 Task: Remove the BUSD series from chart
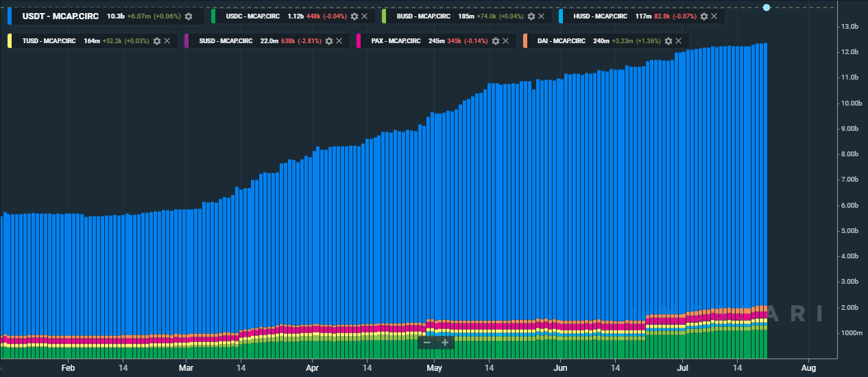pyautogui.click(x=541, y=16)
